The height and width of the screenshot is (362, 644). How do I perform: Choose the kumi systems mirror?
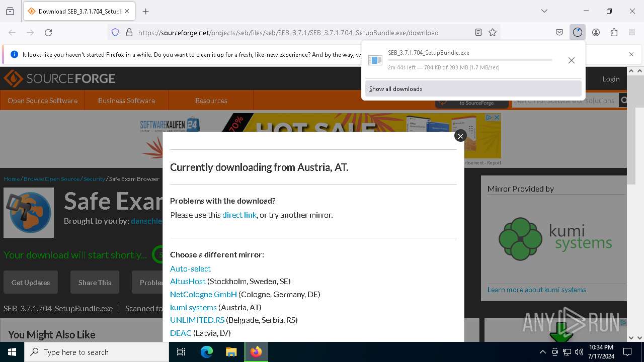click(x=193, y=307)
